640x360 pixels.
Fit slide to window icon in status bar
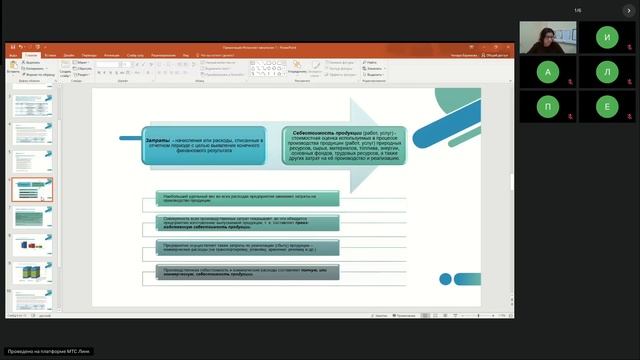point(510,316)
